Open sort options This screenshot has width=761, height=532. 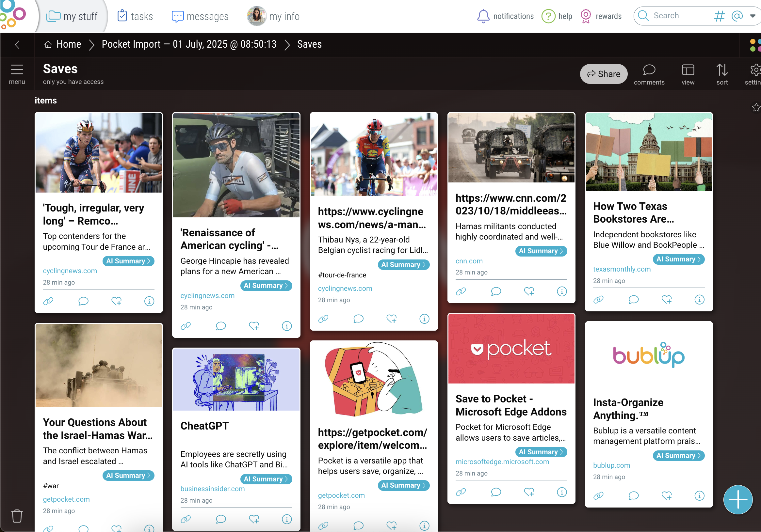(x=722, y=74)
